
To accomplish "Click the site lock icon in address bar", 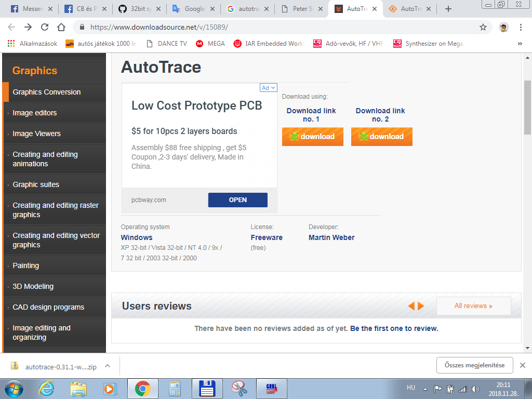I will coord(82,27).
